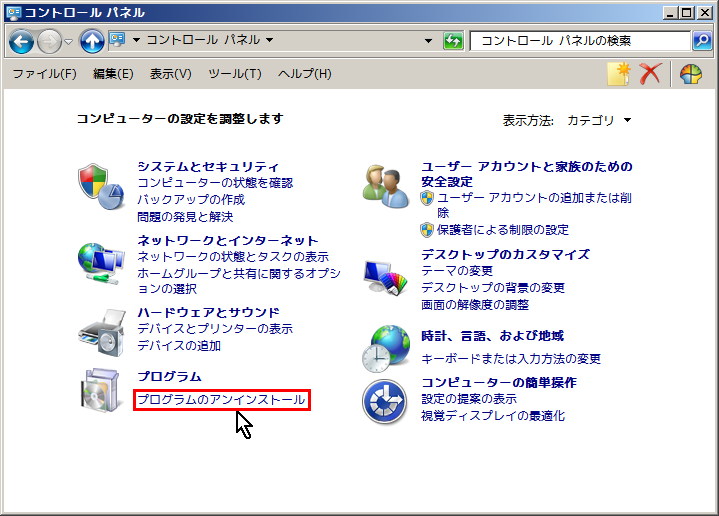Open デバイスとプリンターの表示 link
719x516 pixels.
coord(215,329)
